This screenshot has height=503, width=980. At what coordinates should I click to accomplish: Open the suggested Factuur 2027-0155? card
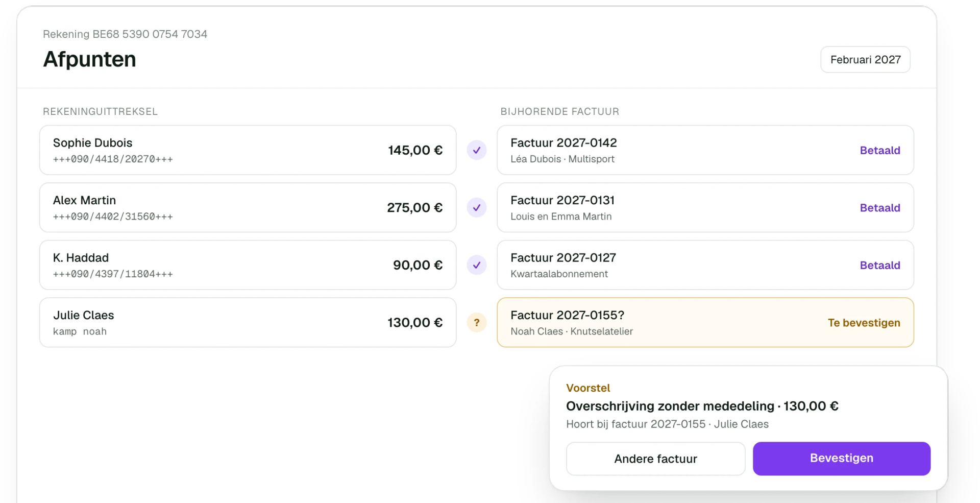coord(705,323)
